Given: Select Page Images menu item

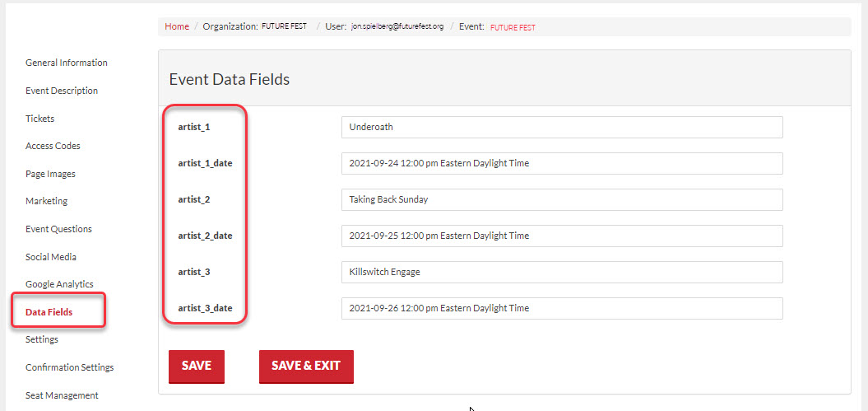Looking at the screenshot, I should point(50,173).
